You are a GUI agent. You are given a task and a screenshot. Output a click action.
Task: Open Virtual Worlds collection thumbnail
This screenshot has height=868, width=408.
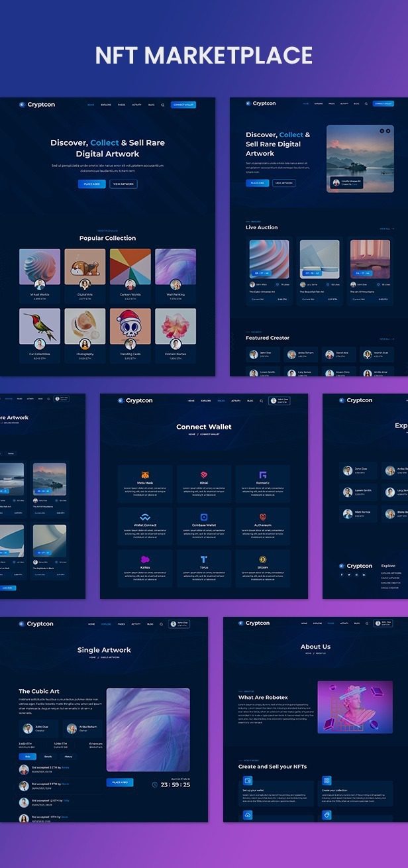pyautogui.click(x=40, y=266)
